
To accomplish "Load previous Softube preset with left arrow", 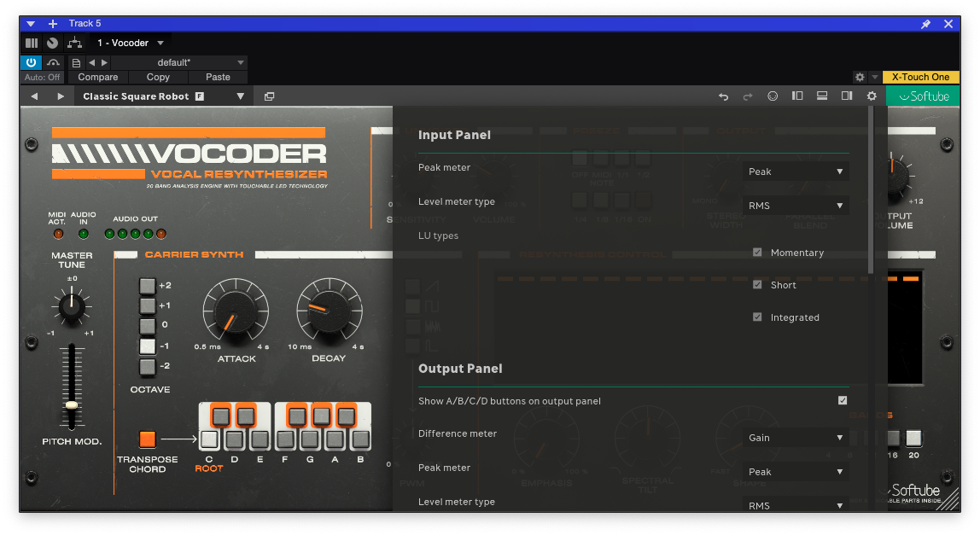I will pos(34,96).
